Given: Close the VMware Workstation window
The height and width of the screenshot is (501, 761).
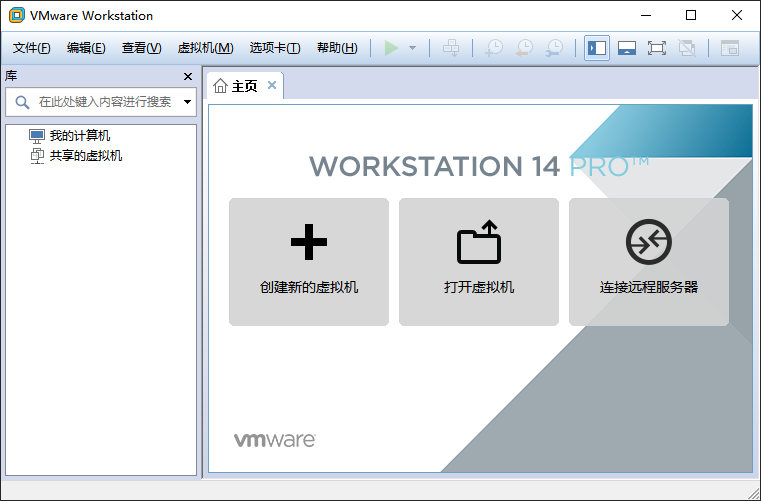Looking at the screenshot, I should click(737, 16).
